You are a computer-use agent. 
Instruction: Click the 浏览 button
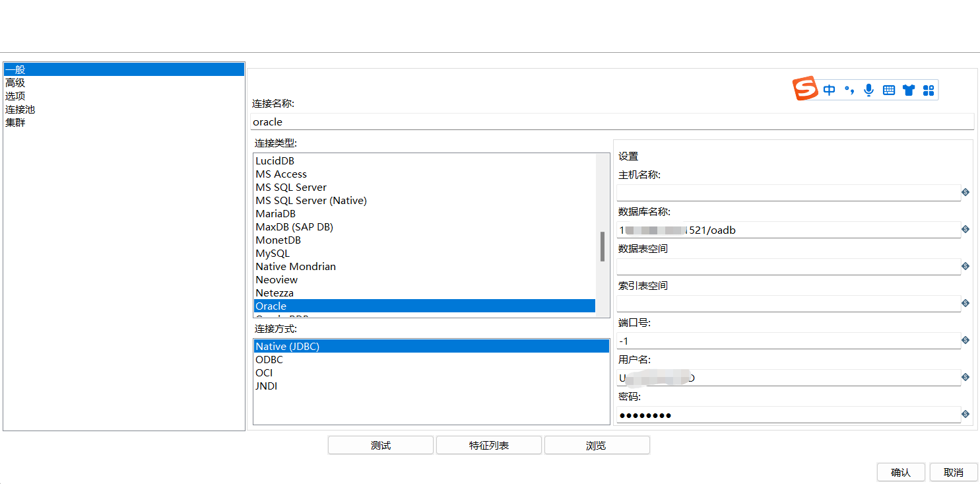[597, 446]
